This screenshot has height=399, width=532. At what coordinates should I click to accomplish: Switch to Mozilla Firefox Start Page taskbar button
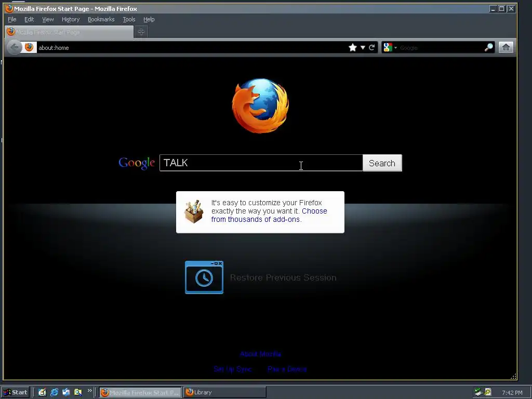click(140, 392)
